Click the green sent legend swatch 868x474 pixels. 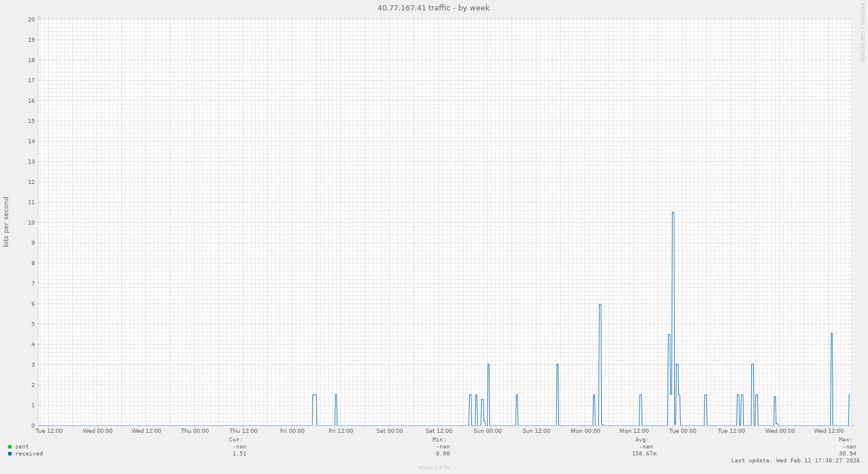coord(10,447)
